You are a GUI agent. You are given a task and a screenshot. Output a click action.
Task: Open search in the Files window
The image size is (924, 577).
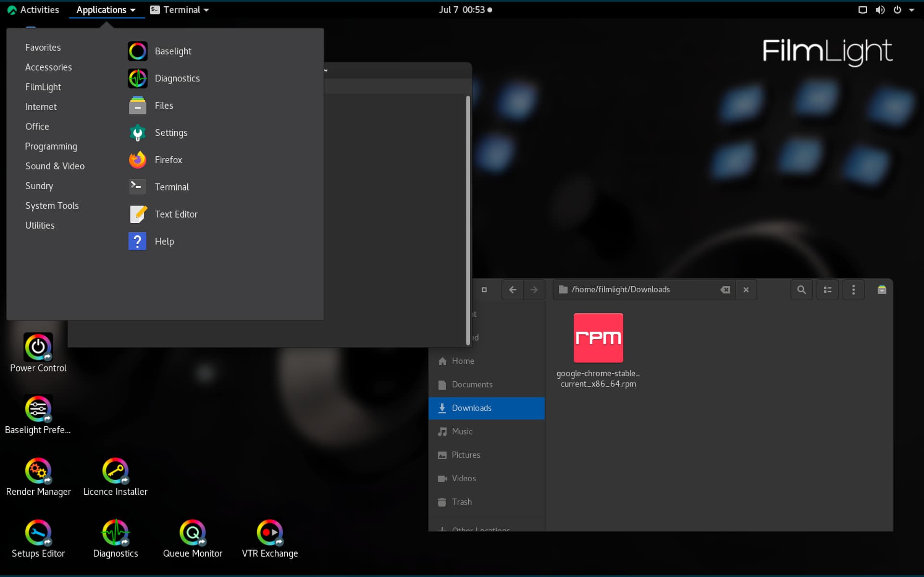coord(801,290)
